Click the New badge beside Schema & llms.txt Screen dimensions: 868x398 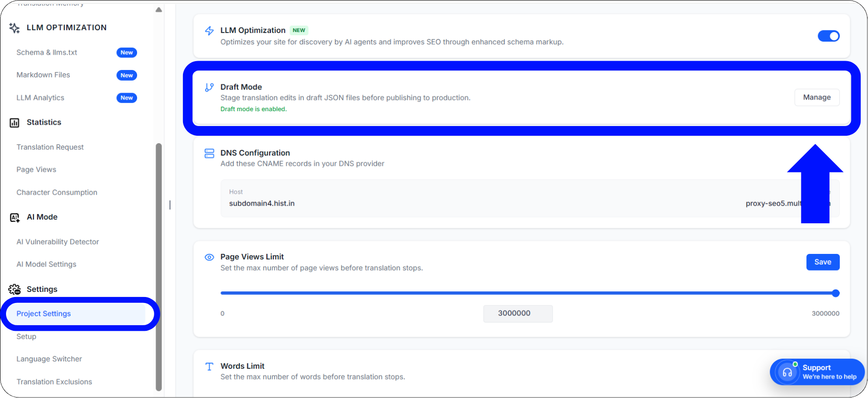[127, 52]
